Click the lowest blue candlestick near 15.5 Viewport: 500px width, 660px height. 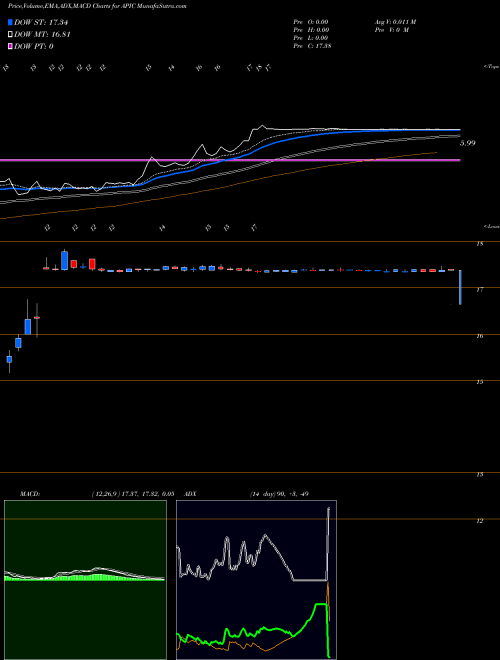(9, 359)
